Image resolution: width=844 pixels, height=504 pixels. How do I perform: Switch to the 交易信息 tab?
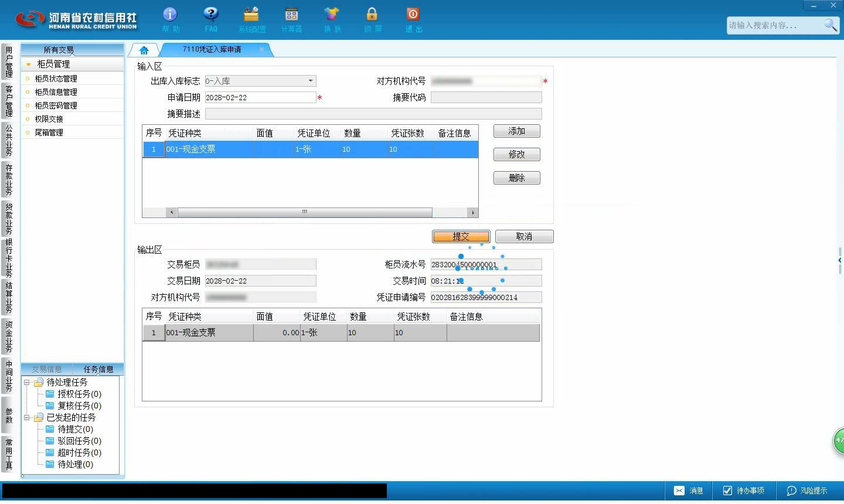click(47, 369)
